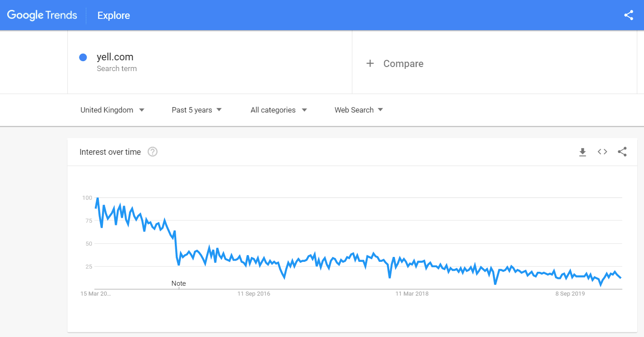Click the blue dot beside yell.com
The width and height of the screenshot is (644, 337).
[x=83, y=58]
